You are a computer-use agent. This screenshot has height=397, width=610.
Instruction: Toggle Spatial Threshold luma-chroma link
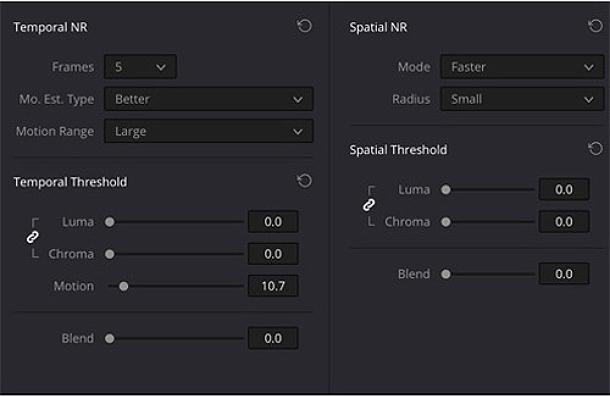click(369, 205)
